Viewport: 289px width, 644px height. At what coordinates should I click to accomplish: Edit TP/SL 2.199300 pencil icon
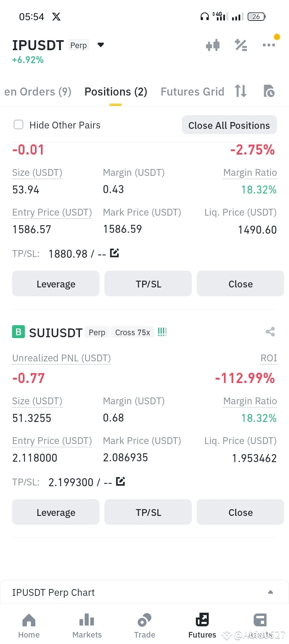(x=120, y=481)
